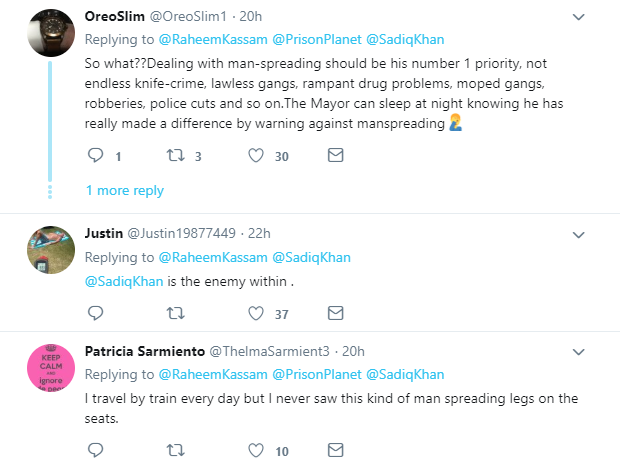Viewport: 620px width, 463px height.
Task: Message Patricia Sarmiento's tweet using envelope icon
Action: coord(336,450)
